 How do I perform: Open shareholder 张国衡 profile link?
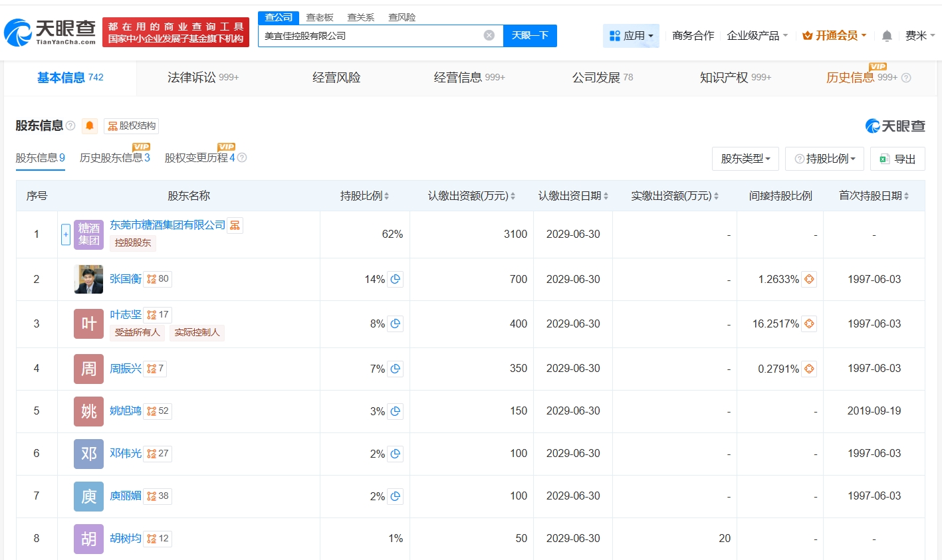coord(126,279)
